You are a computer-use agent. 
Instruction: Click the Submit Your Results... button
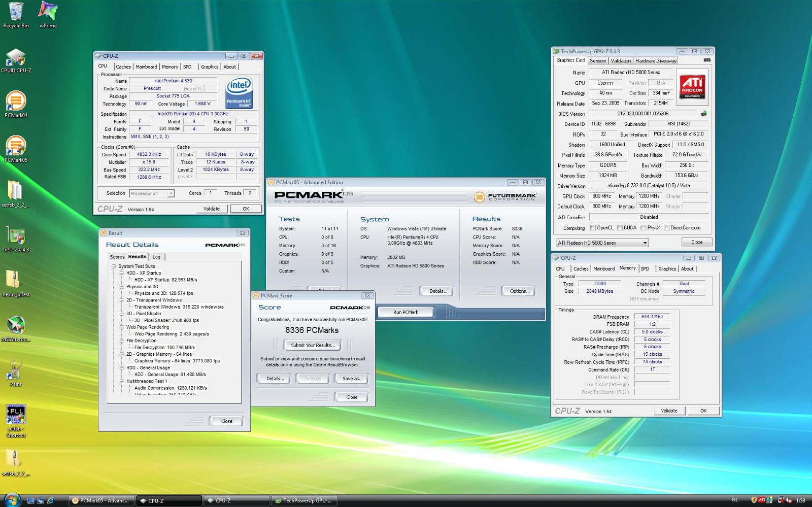[x=313, y=345]
